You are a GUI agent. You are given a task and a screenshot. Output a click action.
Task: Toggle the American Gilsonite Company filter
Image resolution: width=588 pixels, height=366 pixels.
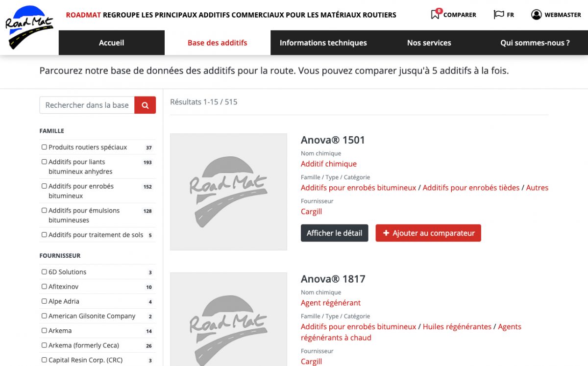(x=45, y=316)
